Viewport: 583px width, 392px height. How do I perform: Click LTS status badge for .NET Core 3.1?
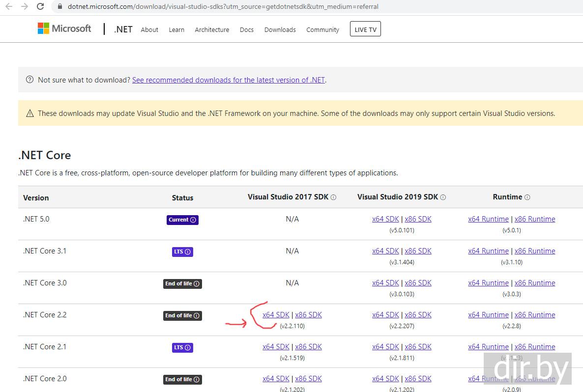click(x=182, y=252)
